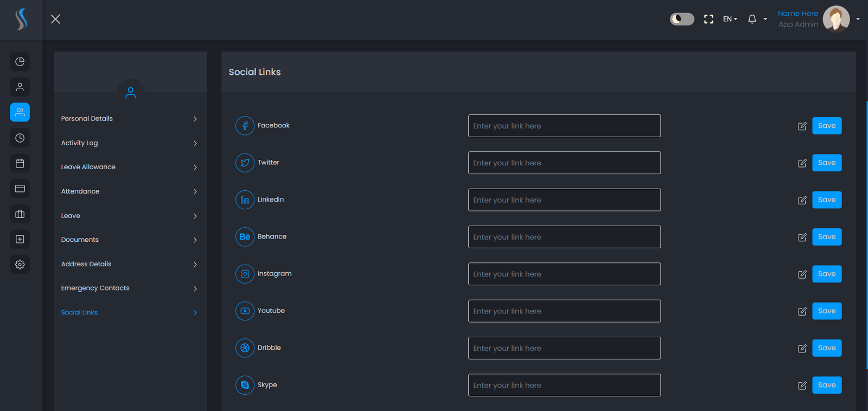Focus the Instagram link input field
Viewport: 868px width, 411px height.
click(x=564, y=274)
